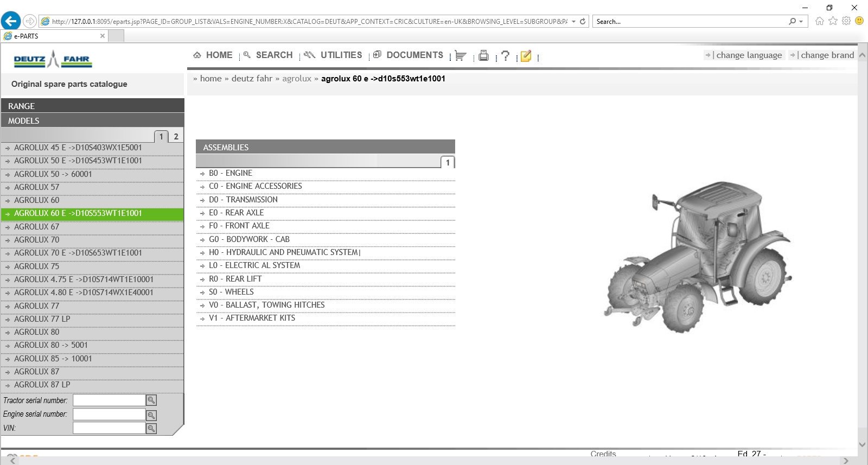Click the Deutz Fahr logo
868x465 pixels.
click(x=53, y=59)
